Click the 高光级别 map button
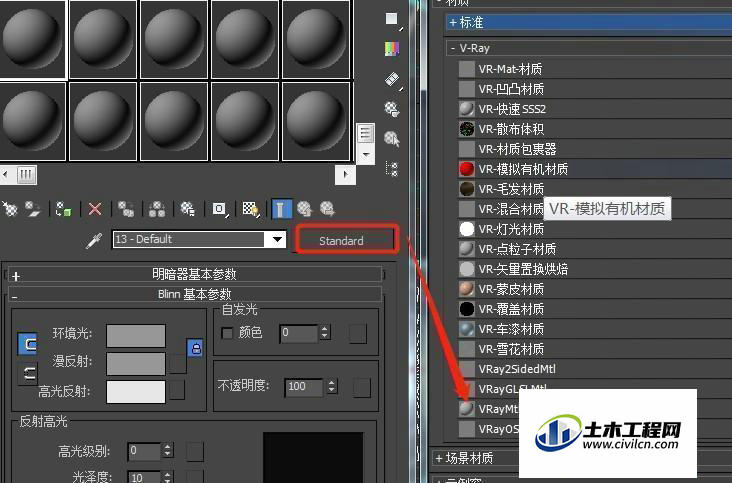 tap(195, 452)
